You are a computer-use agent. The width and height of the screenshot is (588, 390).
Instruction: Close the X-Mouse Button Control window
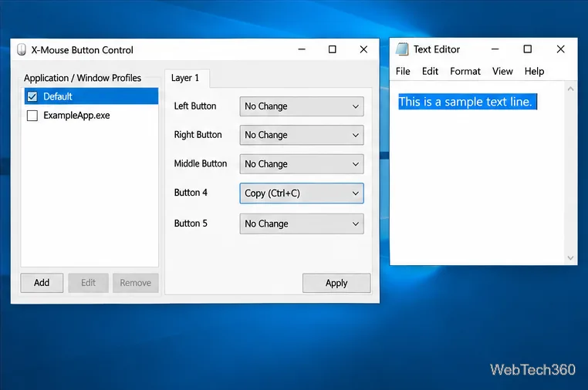pyautogui.click(x=363, y=49)
